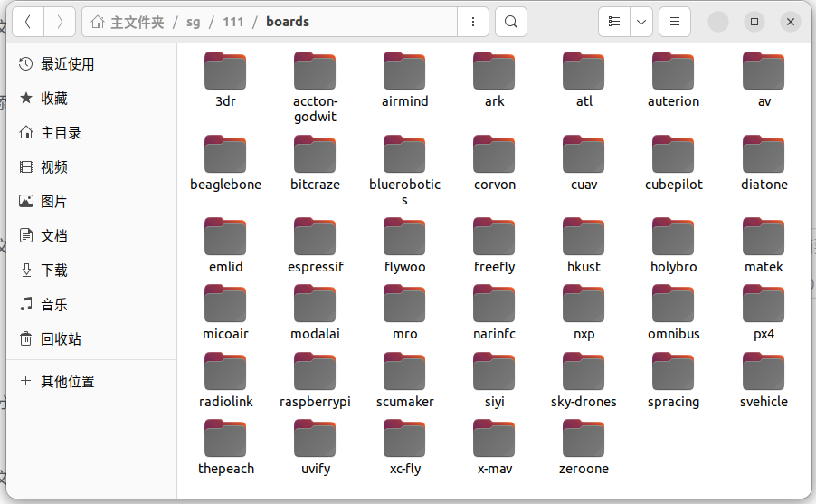Expand the view options dropdown arrow

coord(641,22)
